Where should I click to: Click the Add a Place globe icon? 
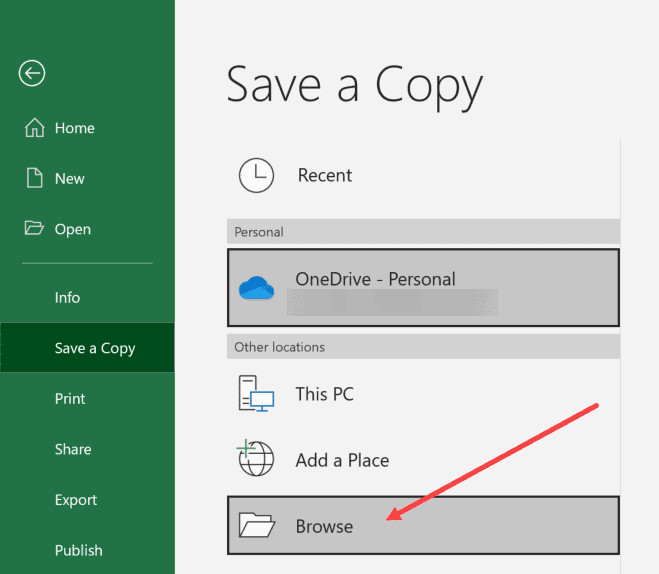[255, 460]
